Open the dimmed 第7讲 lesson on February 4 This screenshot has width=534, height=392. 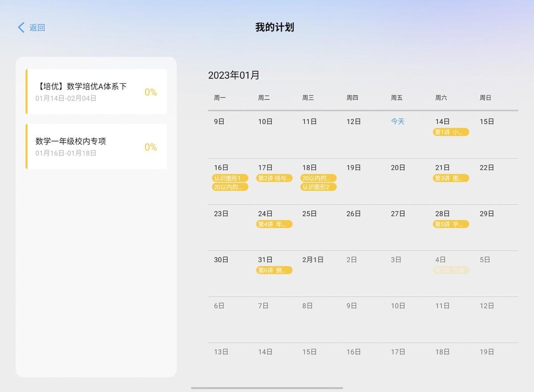(451, 270)
